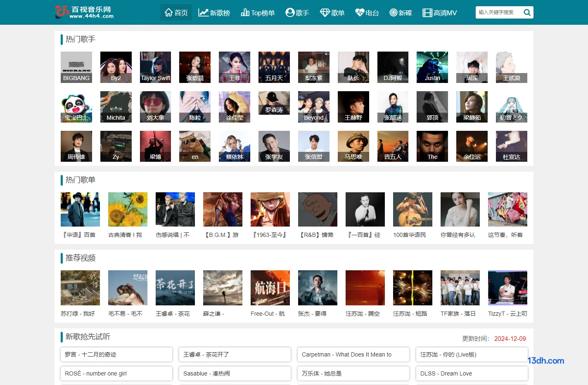
Task: Play the Free-Out 航海日 video thumbnail
Action: tap(270, 288)
